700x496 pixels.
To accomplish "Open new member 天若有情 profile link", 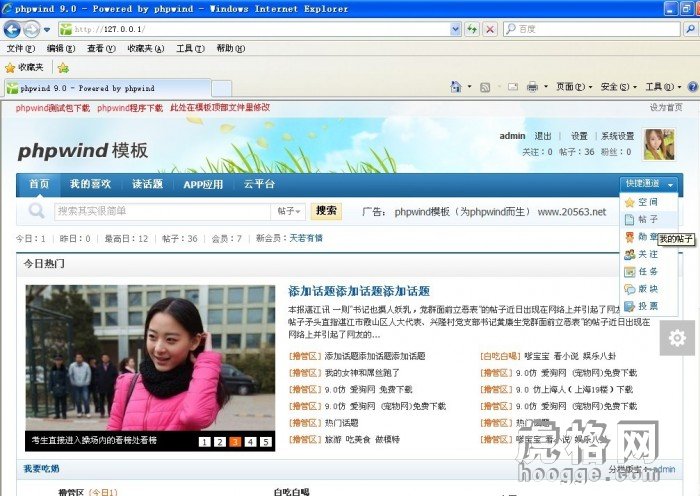I will tap(306, 238).
